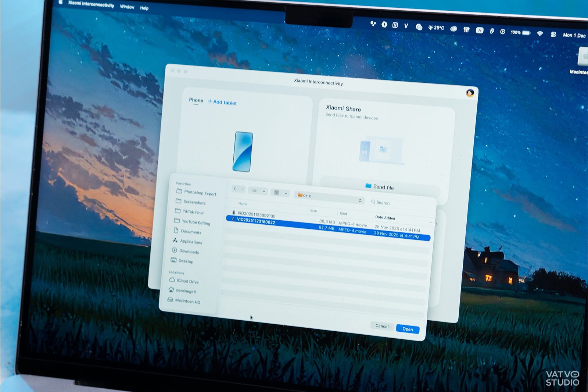Screen dimensions: 588x392
Task: Select the Phone tab
Action: click(196, 100)
